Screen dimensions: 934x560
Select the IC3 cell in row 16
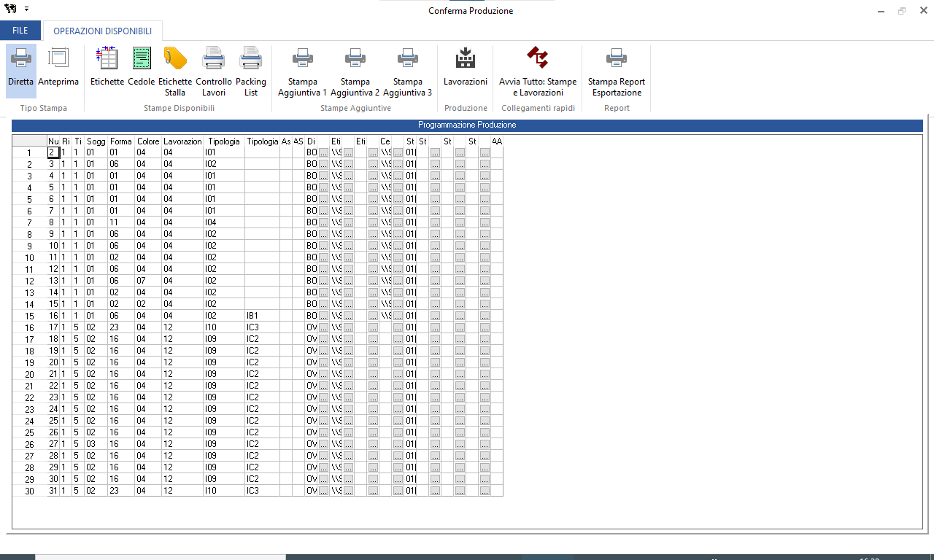point(262,327)
